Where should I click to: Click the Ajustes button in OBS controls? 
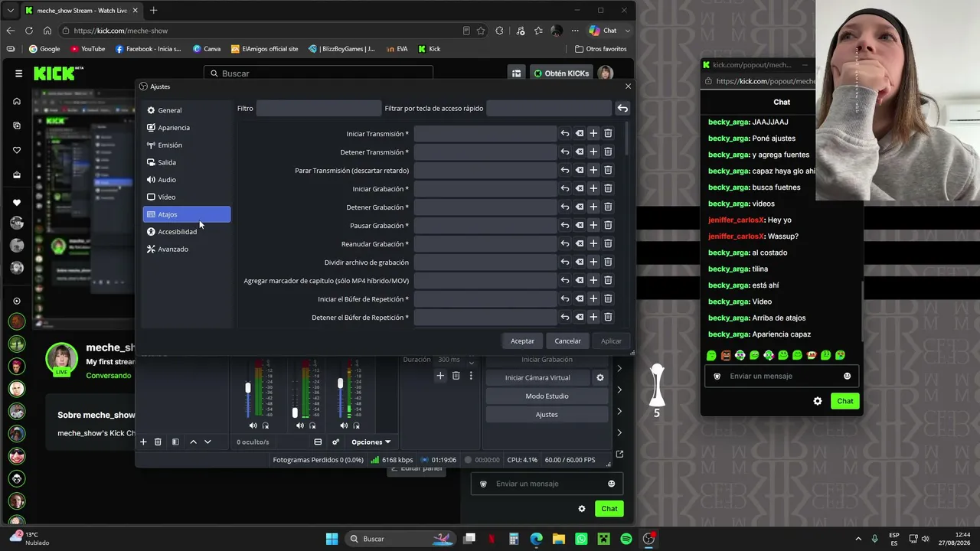pyautogui.click(x=547, y=414)
